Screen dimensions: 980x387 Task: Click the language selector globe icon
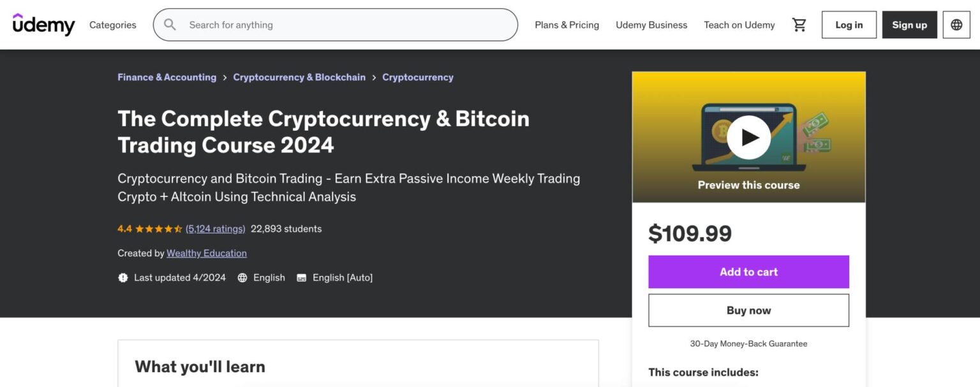(x=956, y=24)
